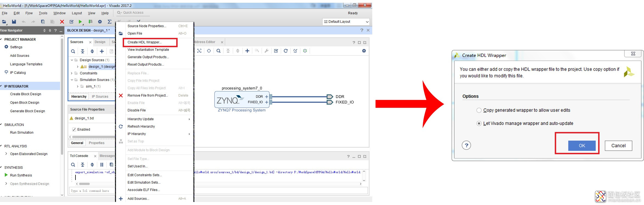The height and width of the screenshot is (205, 644).
Task: Select Copy generated wrapper to allow user edits
Action: (479, 110)
